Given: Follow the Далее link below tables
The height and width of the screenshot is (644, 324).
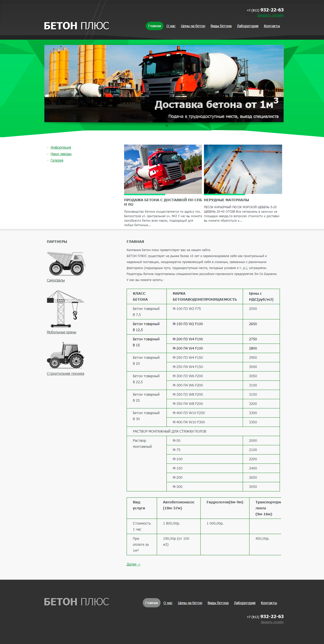Looking at the screenshot, I should (x=133, y=564).
